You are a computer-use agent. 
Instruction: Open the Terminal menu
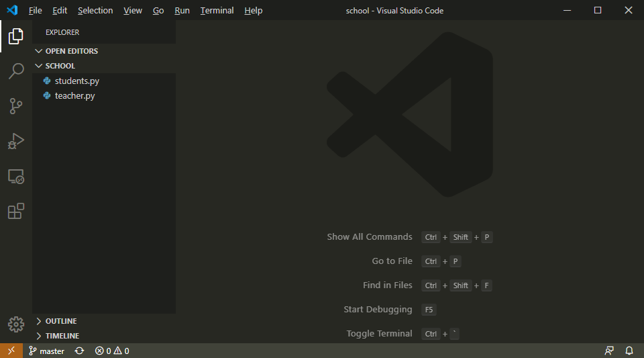coord(217,10)
